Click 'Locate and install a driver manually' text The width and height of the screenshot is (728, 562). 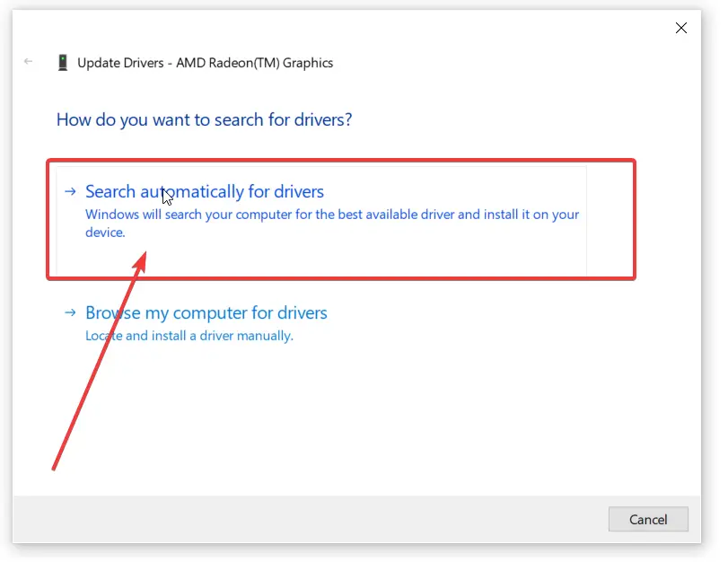point(189,336)
